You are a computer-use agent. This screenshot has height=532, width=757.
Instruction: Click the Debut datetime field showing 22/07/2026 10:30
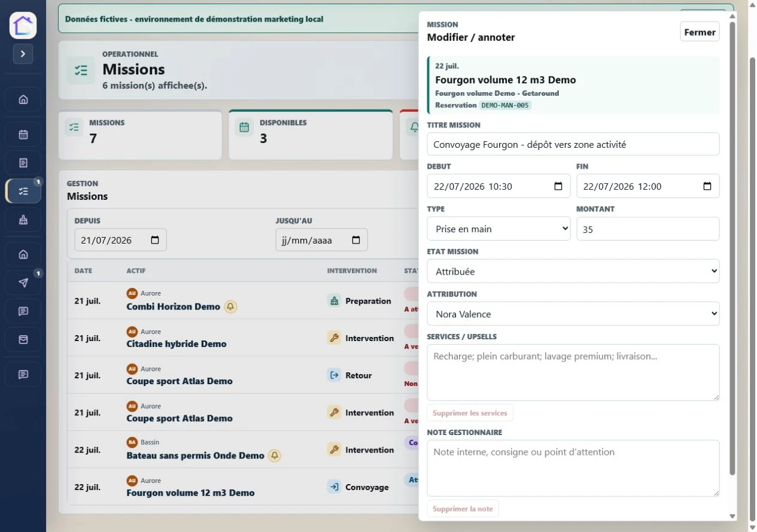click(x=498, y=186)
